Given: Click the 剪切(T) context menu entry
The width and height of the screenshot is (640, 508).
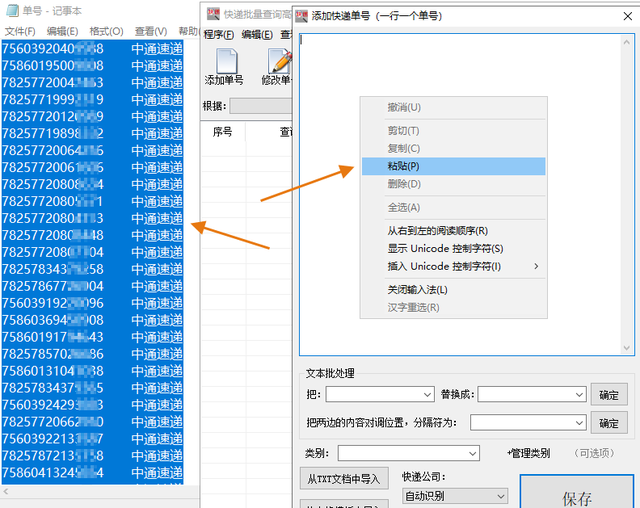Looking at the screenshot, I should click(453, 131).
